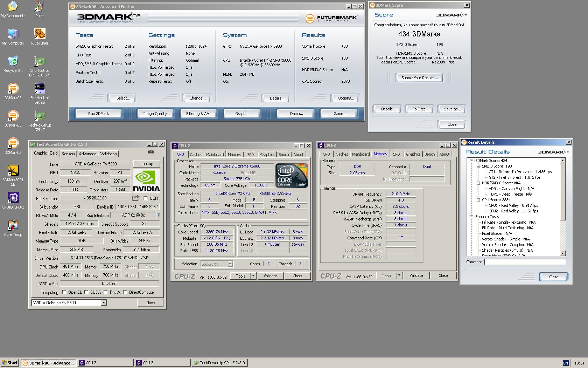Click GPU-Z screenshot camera icon
This screenshot has width=588, height=368.
click(x=151, y=152)
